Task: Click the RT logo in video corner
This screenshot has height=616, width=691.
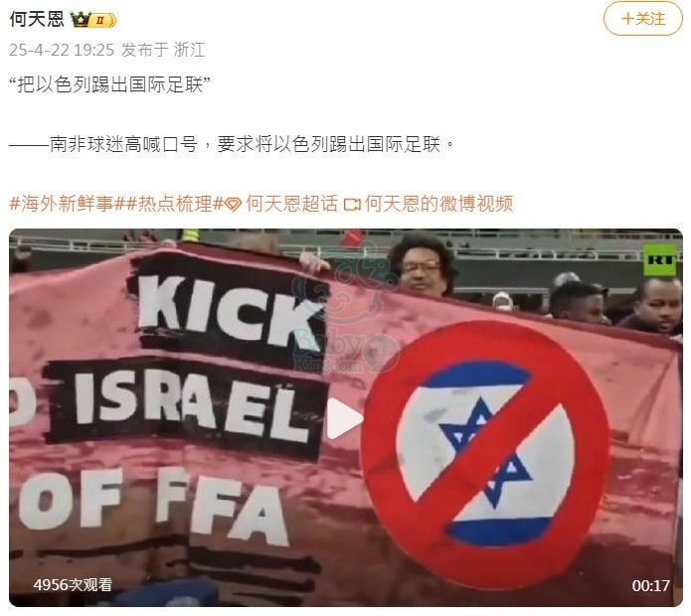Action: point(660,259)
